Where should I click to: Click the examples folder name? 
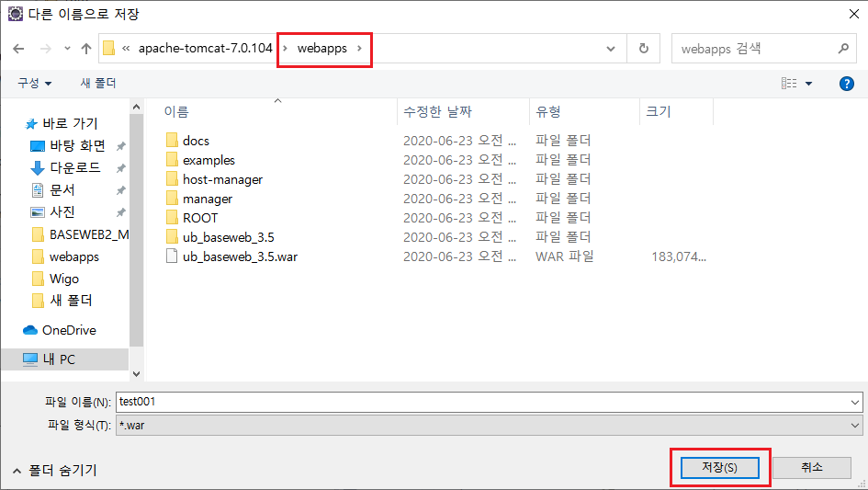pyautogui.click(x=209, y=160)
